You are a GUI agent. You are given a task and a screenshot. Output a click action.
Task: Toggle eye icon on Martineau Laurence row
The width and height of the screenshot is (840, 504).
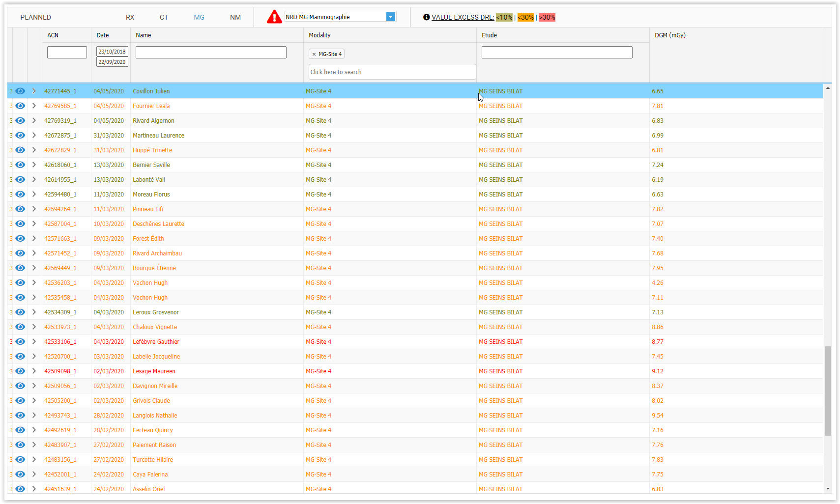[20, 136]
